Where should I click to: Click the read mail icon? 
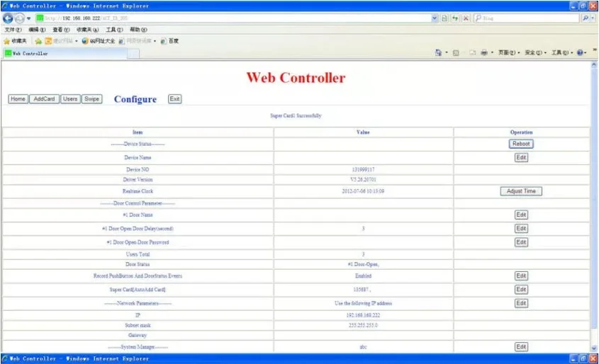click(x=473, y=52)
